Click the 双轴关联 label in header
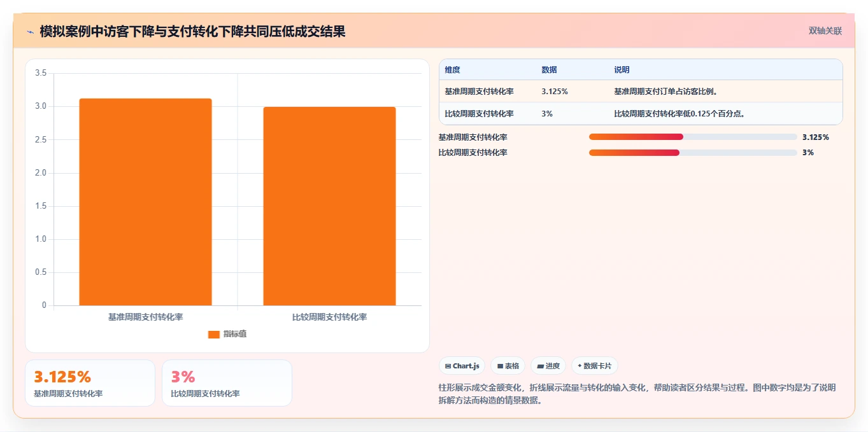Viewport: 868px width, 432px height. tap(825, 31)
